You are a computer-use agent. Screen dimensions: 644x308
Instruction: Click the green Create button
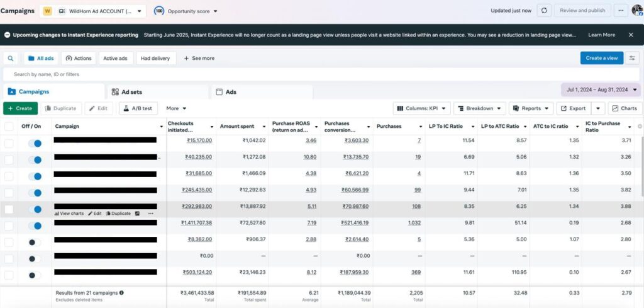pyautogui.click(x=20, y=108)
